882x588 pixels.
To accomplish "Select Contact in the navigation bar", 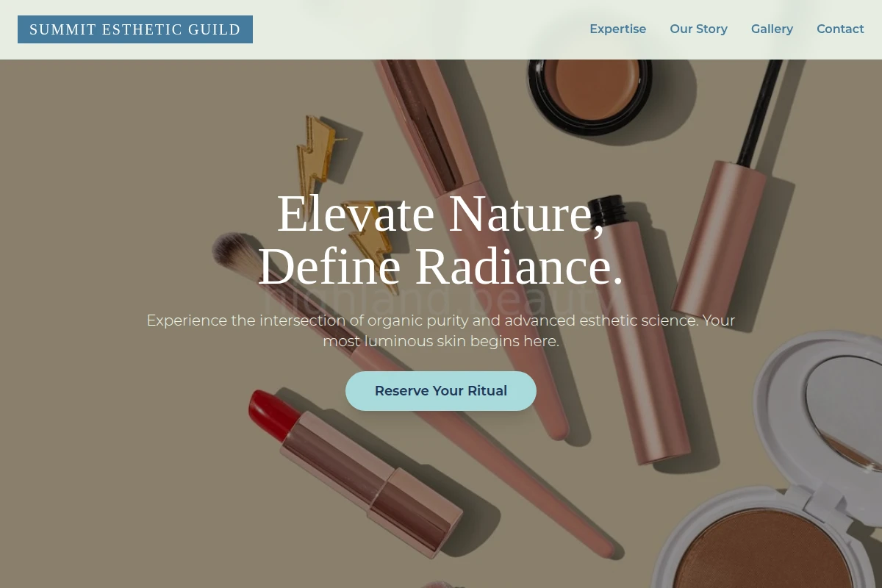I will 840,29.
